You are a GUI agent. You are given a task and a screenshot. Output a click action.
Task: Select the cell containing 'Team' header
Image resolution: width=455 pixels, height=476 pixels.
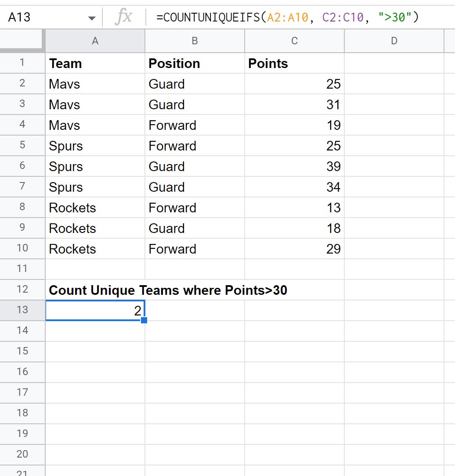(95, 63)
